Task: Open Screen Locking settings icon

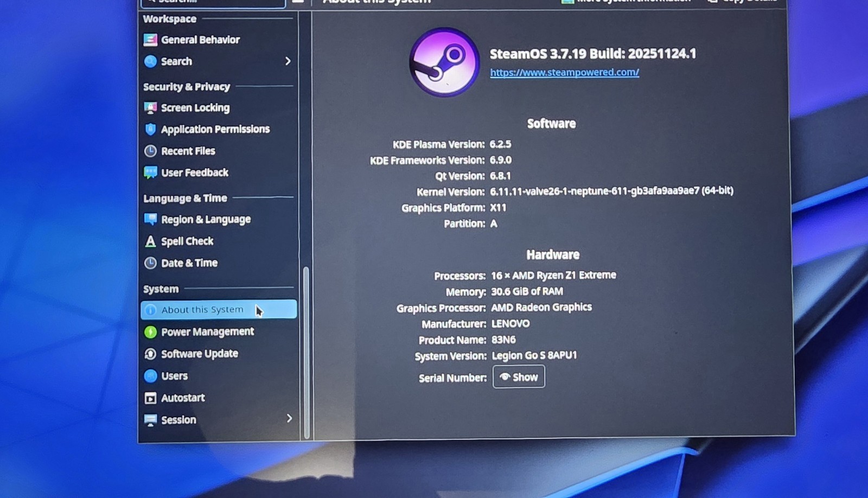Action: click(150, 108)
